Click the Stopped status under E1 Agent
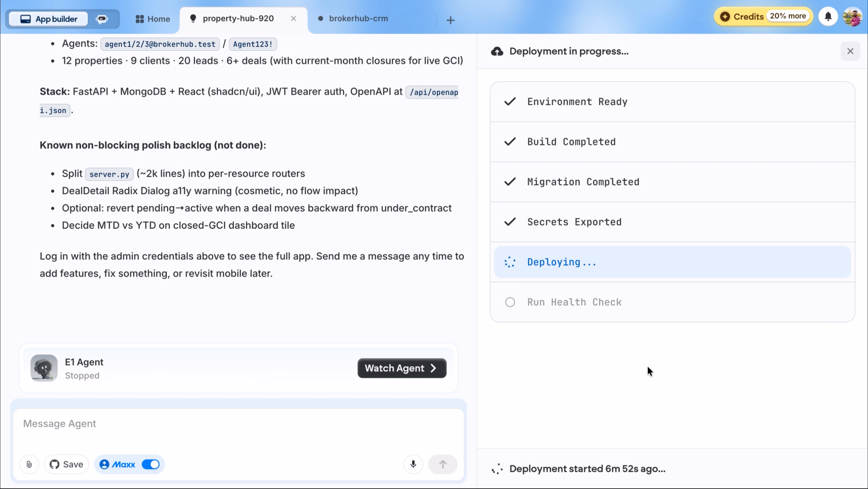The height and width of the screenshot is (489, 868). [82, 376]
